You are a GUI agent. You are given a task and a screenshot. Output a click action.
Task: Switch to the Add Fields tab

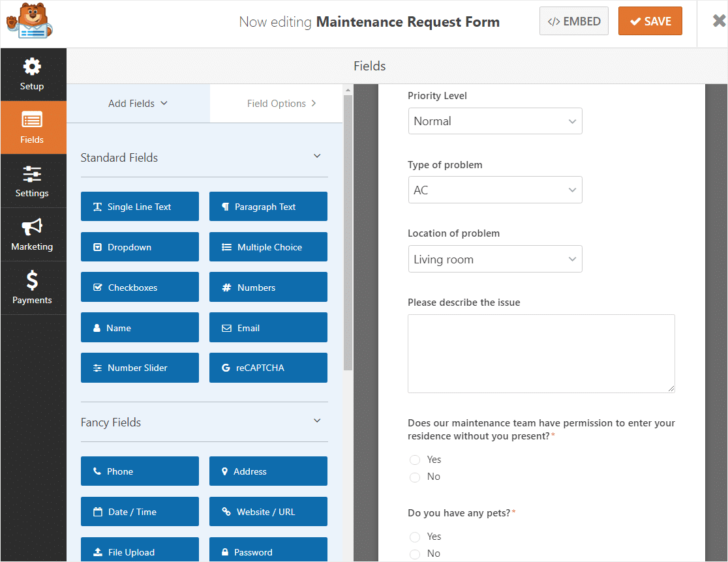tap(138, 104)
